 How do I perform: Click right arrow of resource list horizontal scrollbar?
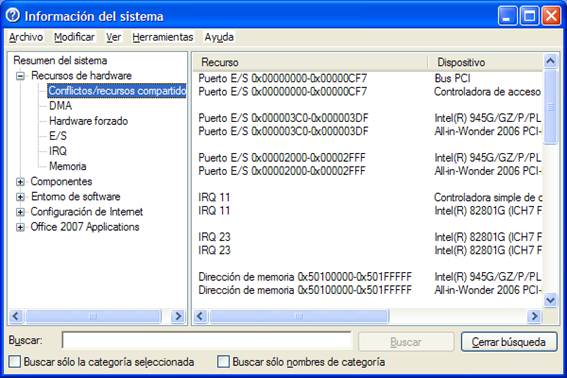pos(534,316)
